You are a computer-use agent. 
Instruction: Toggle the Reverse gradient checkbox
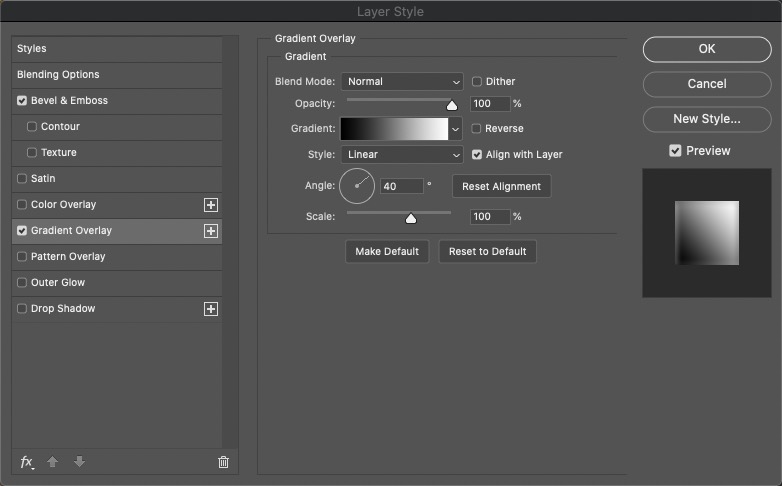tap(476, 128)
